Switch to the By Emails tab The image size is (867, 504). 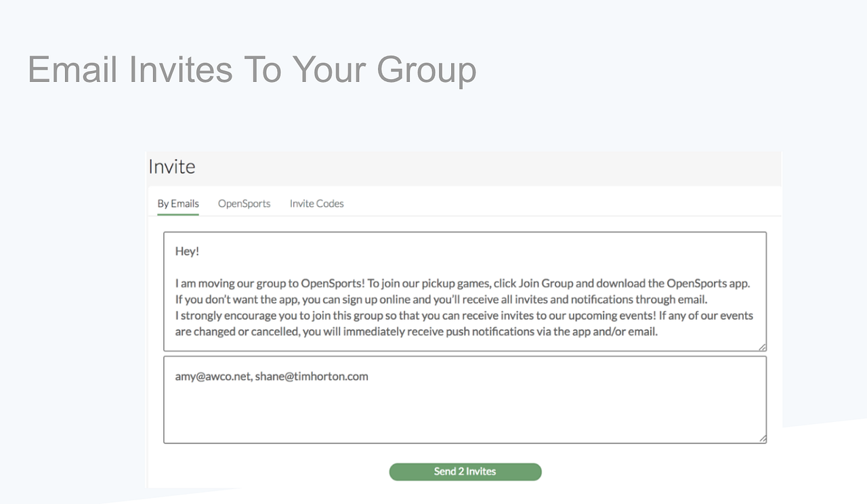pyautogui.click(x=178, y=203)
